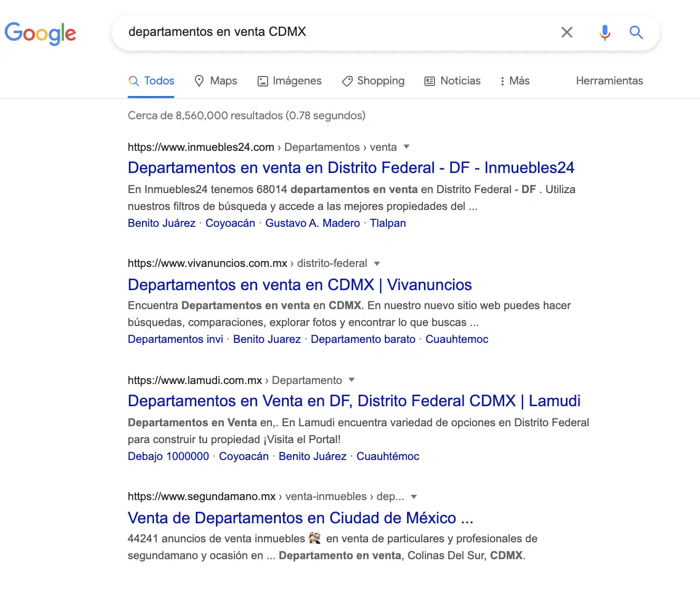Screen dimensions: 700x594
Task: Click Benito Juárez sitelink under Inmuebles24
Action: pos(162,223)
